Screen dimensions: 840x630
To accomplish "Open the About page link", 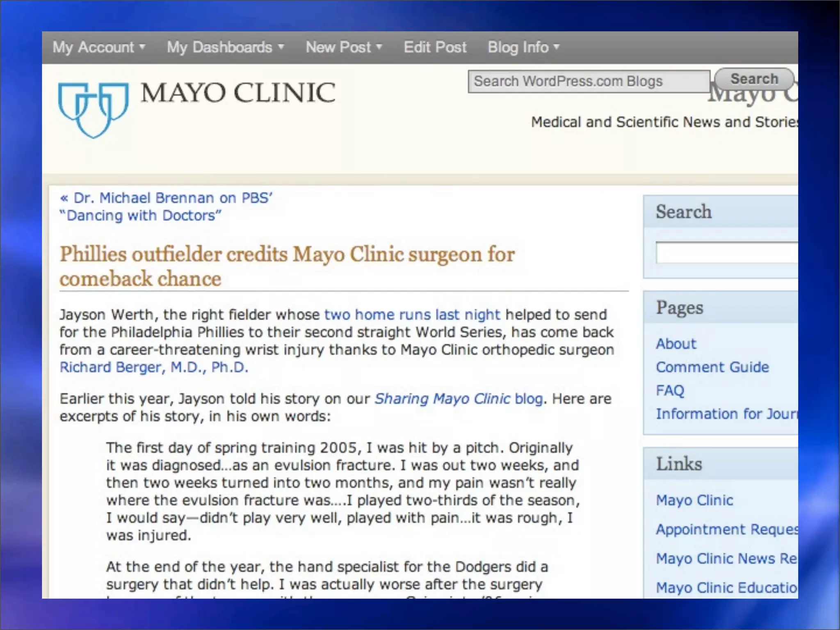I will click(676, 344).
